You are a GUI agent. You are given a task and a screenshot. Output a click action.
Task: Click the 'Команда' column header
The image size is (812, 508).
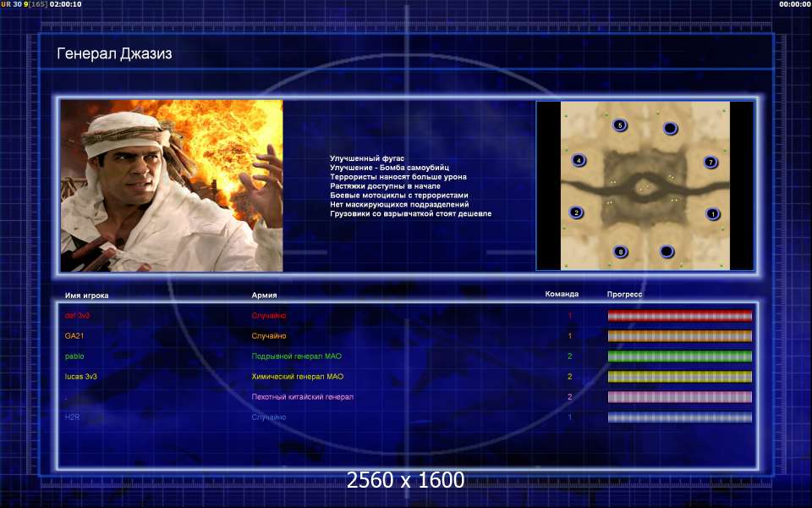coord(562,294)
